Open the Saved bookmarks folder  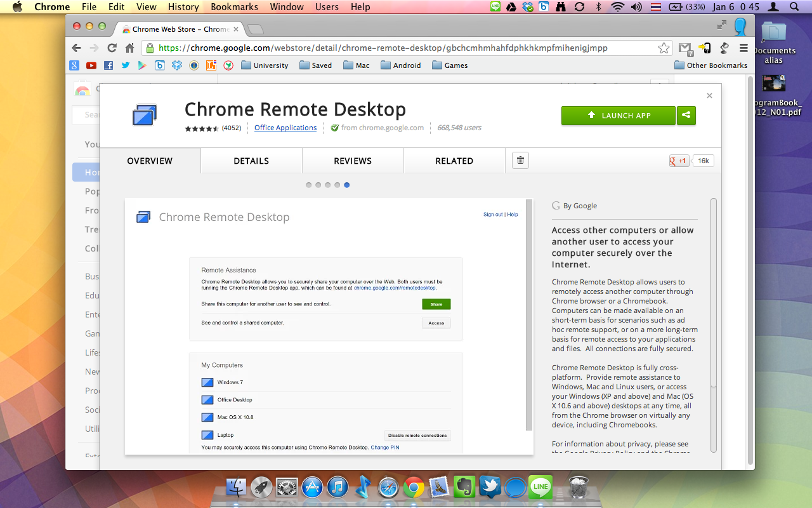coord(316,65)
